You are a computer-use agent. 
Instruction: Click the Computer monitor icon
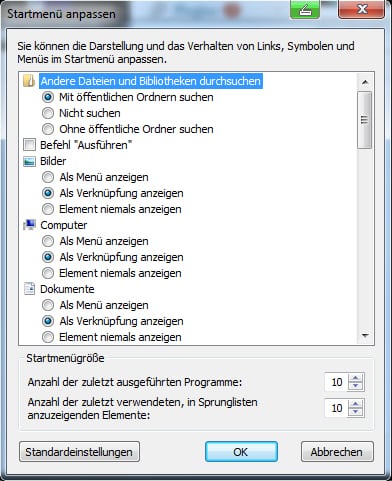[29, 225]
